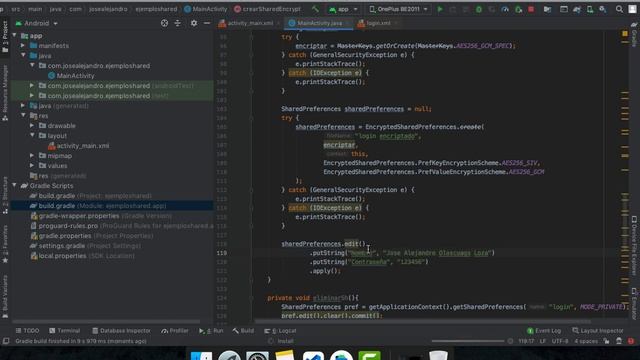Click the editor horizontal scrollbar
This screenshot has width=640, height=360.
click(422, 322)
